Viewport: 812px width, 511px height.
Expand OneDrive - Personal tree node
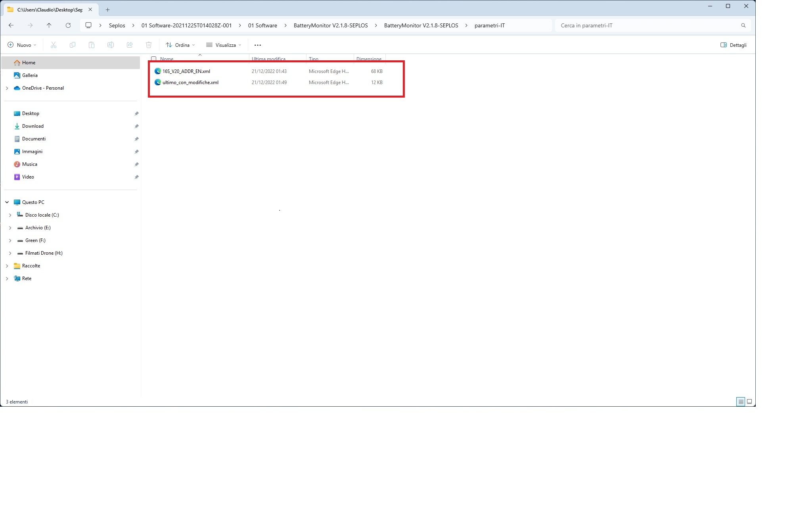(7, 88)
